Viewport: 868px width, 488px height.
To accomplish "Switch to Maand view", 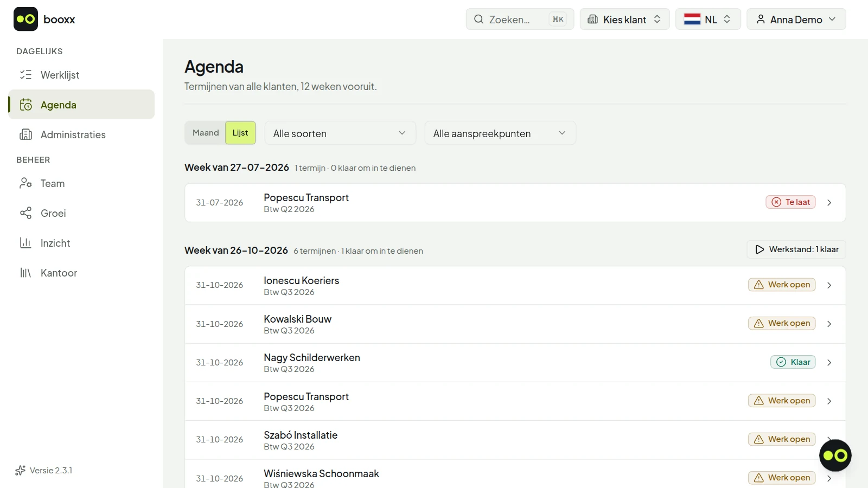I will pyautogui.click(x=206, y=133).
